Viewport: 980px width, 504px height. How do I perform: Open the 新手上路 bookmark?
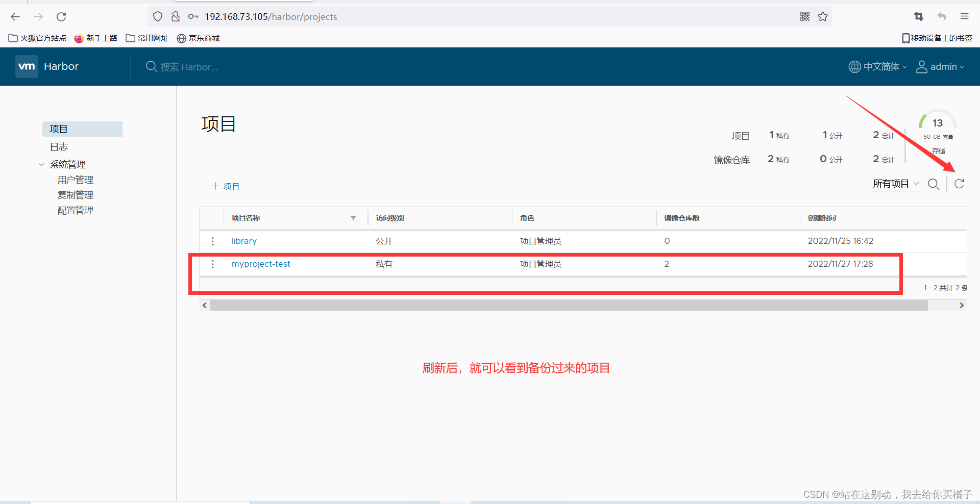pos(95,38)
